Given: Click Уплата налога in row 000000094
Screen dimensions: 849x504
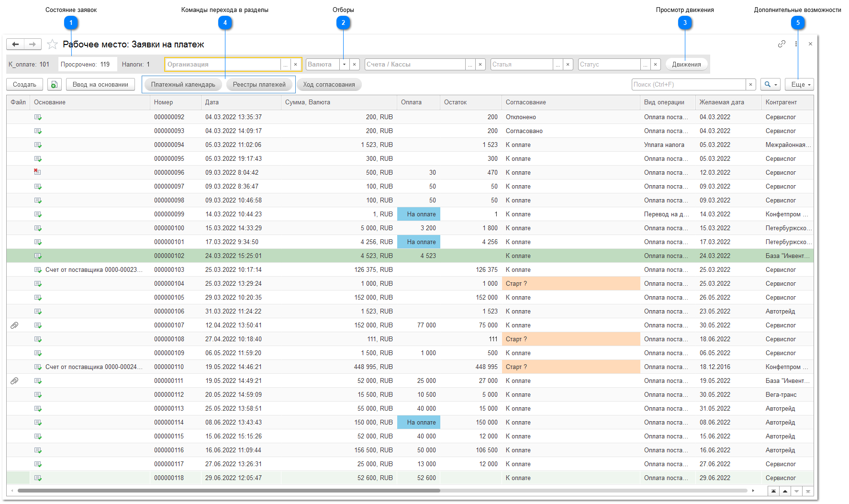Looking at the screenshot, I should pyautogui.click(x=664, y=145).
